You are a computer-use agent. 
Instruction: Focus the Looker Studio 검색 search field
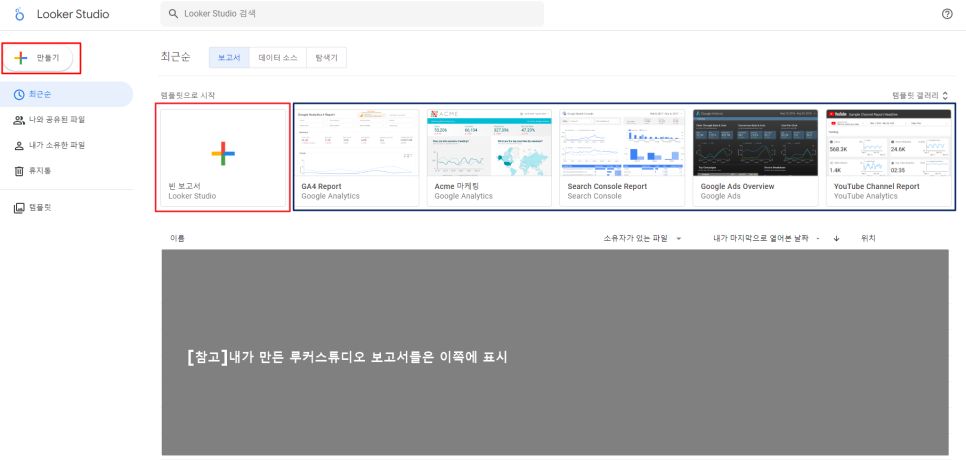pyautogui.click(x=352, y=14)
